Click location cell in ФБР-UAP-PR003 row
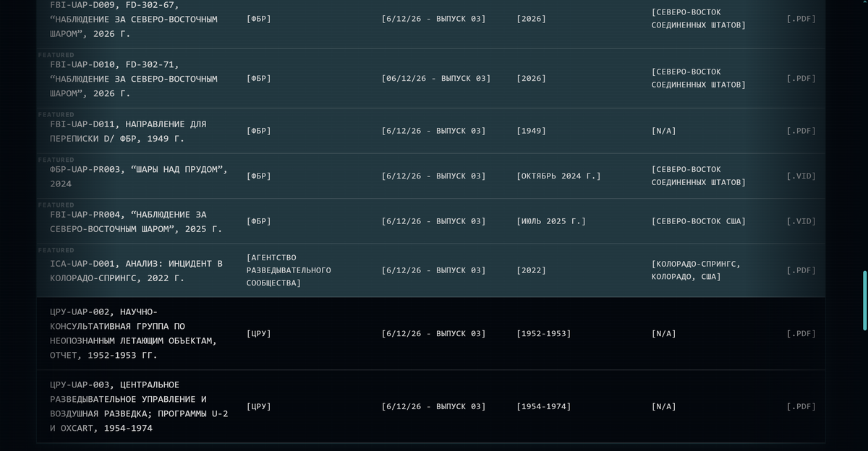Viewport: 868px width, 451px height. point(699,176)
